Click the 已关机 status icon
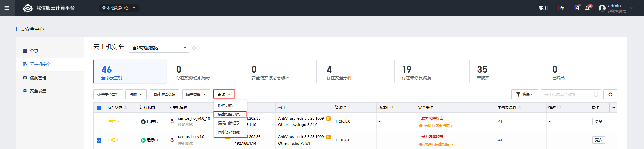The width and height of the screenshot is (644, 149). point(143,122)
